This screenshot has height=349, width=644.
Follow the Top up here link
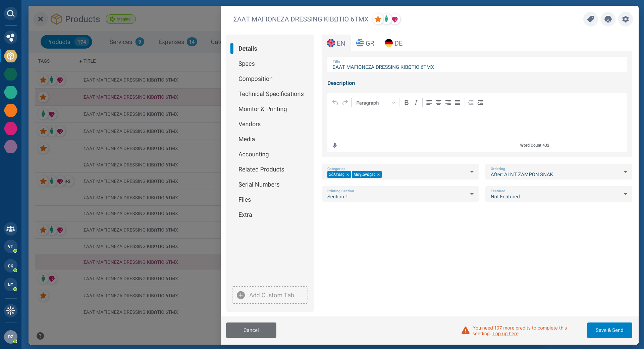point(505,334)
